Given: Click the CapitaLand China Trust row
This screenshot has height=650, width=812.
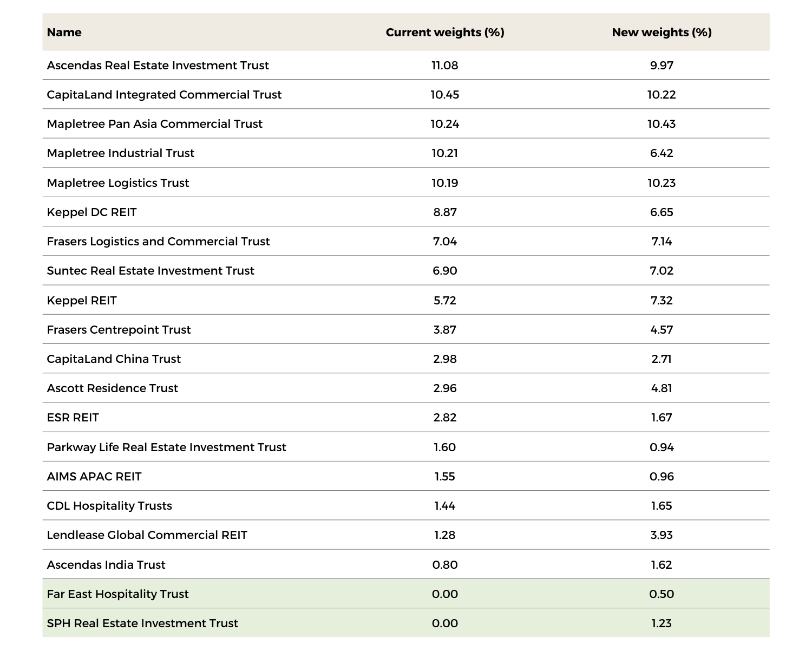Looking at the screenshot, I should coord(113,359).
